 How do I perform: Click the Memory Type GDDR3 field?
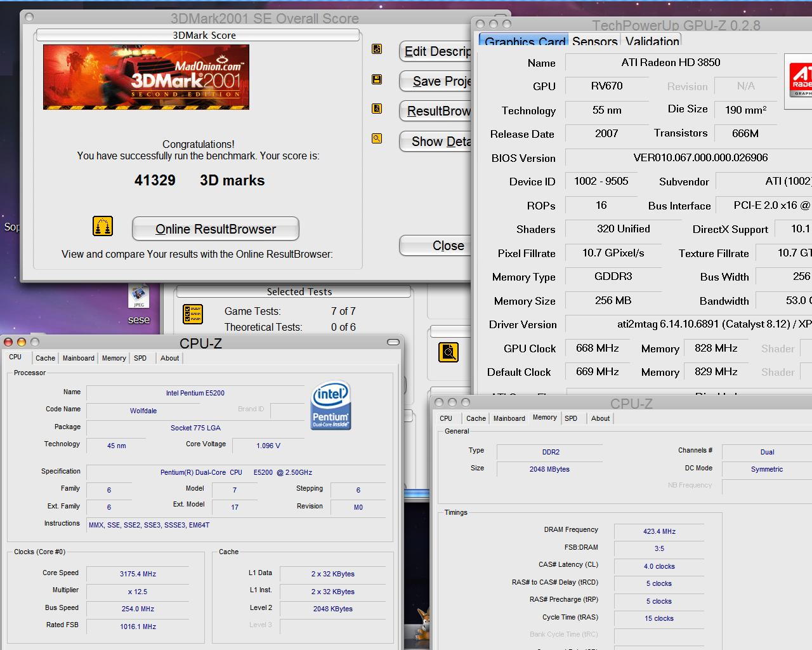tap(613, 276)
